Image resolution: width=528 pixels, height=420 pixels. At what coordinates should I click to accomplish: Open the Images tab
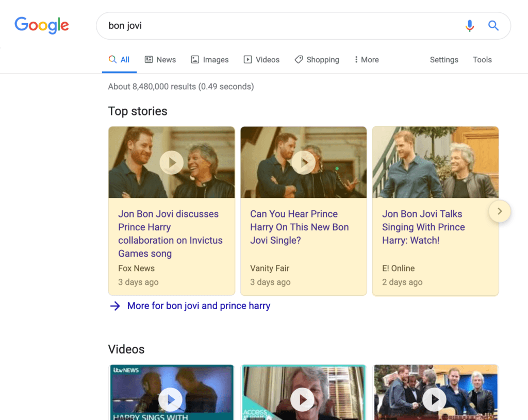point(210,60)
